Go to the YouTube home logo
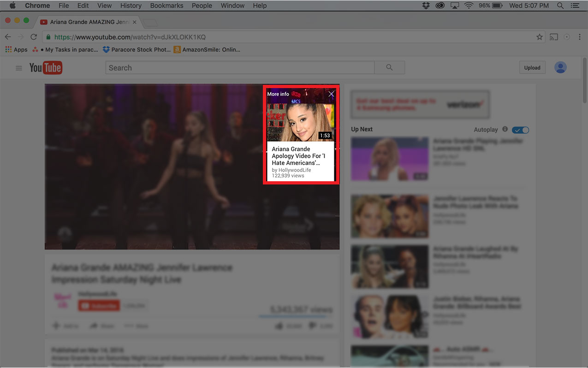Screen dimensions: 588x368 46,68
